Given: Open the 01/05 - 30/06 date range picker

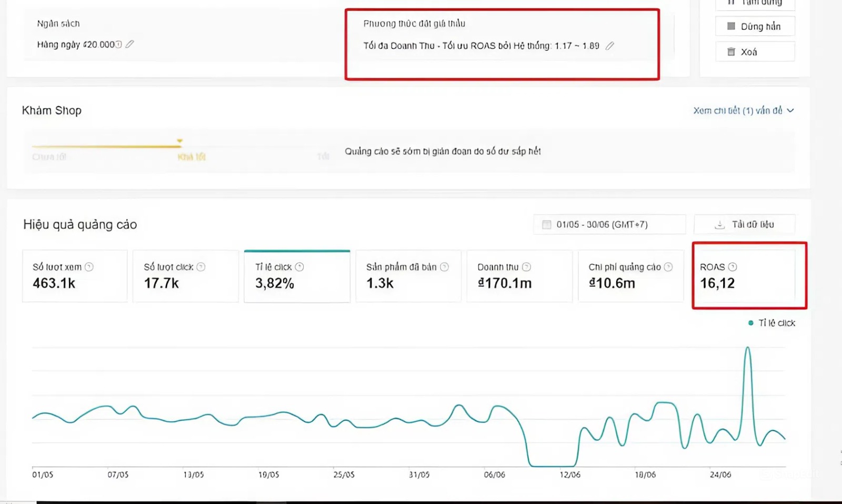Looking at the screenshot, I should point(609,225).
